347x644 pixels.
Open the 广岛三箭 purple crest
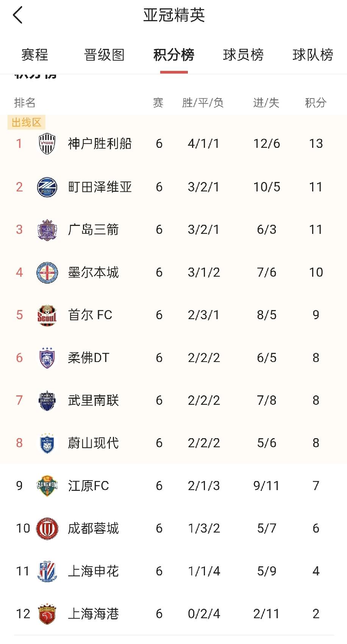tap(47, 230)
